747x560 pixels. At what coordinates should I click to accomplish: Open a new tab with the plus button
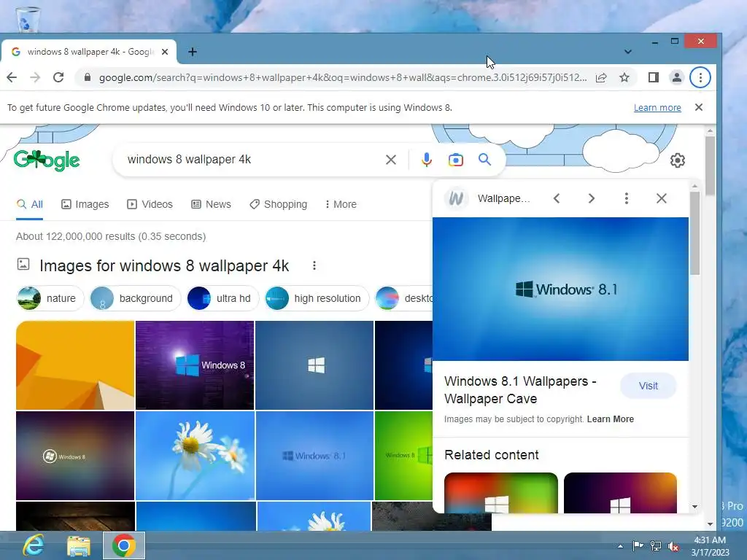click(193, 52)
